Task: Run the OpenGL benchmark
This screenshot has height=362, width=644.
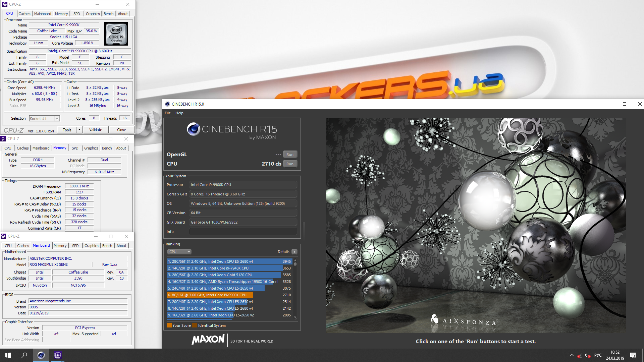Action: click(x=290, y=155)
